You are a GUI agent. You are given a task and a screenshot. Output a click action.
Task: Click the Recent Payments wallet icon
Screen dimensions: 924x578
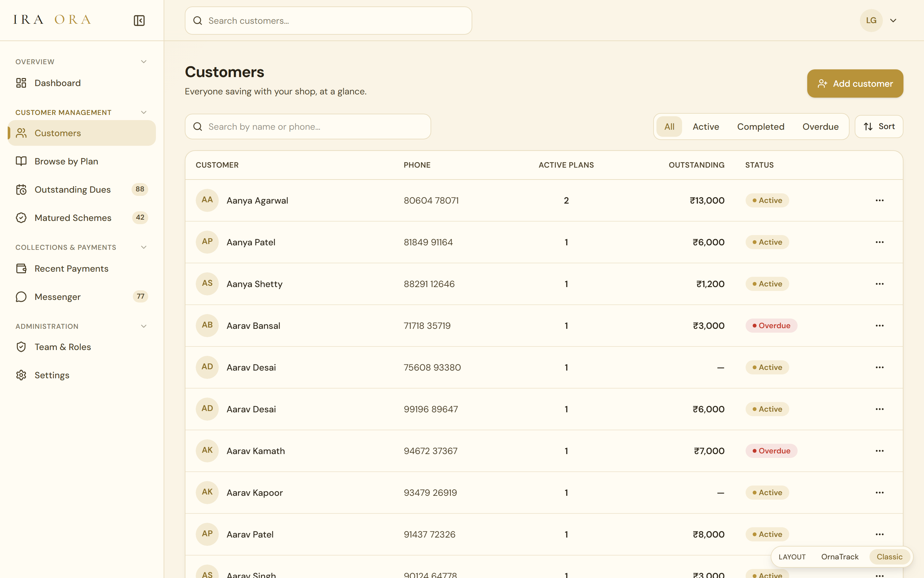[21, 269]
